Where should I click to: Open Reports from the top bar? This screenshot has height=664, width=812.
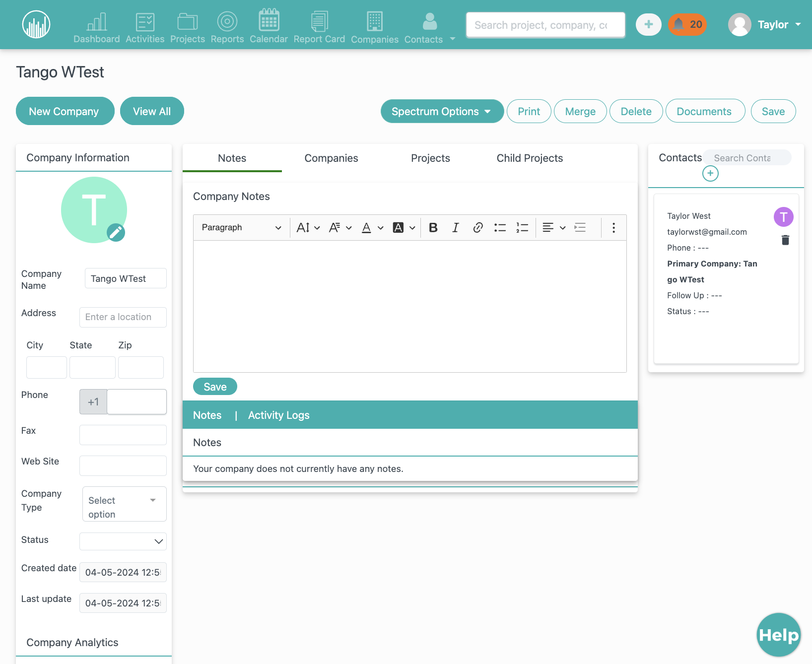[227, 28]
